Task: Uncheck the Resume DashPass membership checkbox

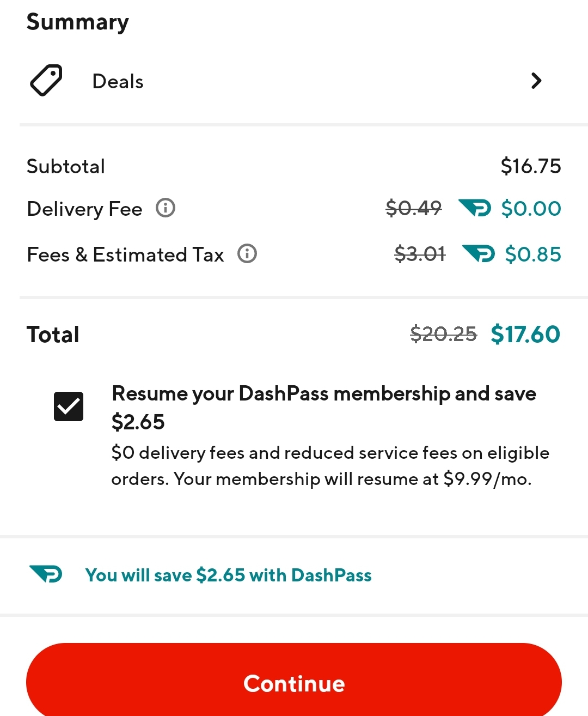Action: [69, 406]
